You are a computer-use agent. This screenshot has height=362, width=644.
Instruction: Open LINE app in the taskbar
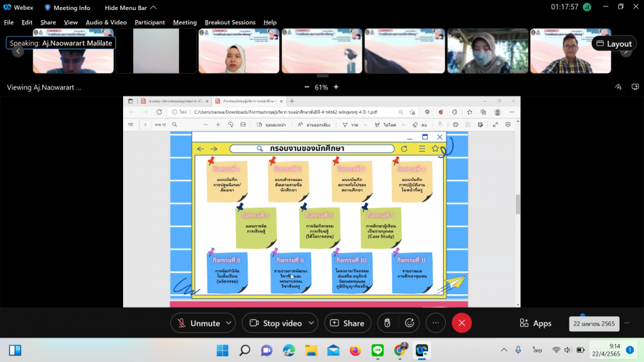pos(377,350)
